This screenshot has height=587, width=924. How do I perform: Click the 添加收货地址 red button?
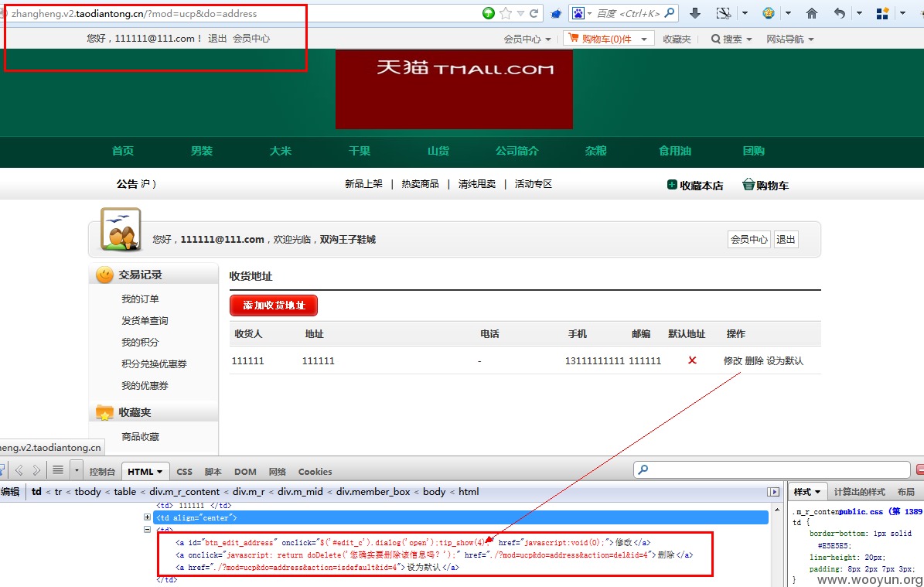pos(274,305)
